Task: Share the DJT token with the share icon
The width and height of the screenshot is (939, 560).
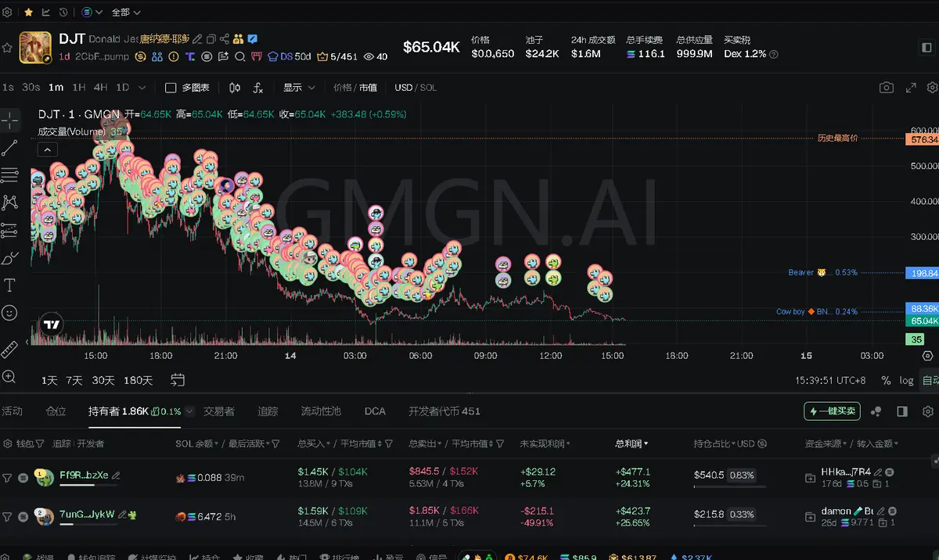Action: point(225,39)
